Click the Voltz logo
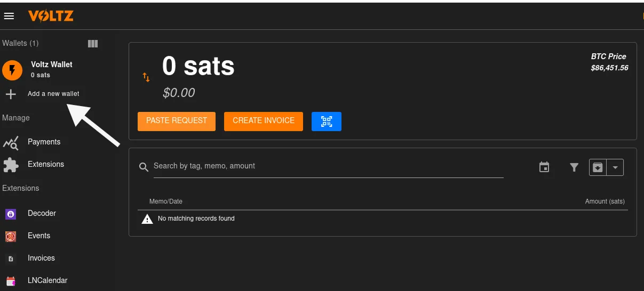The image size is (644, 291). (x=51, y=17)
